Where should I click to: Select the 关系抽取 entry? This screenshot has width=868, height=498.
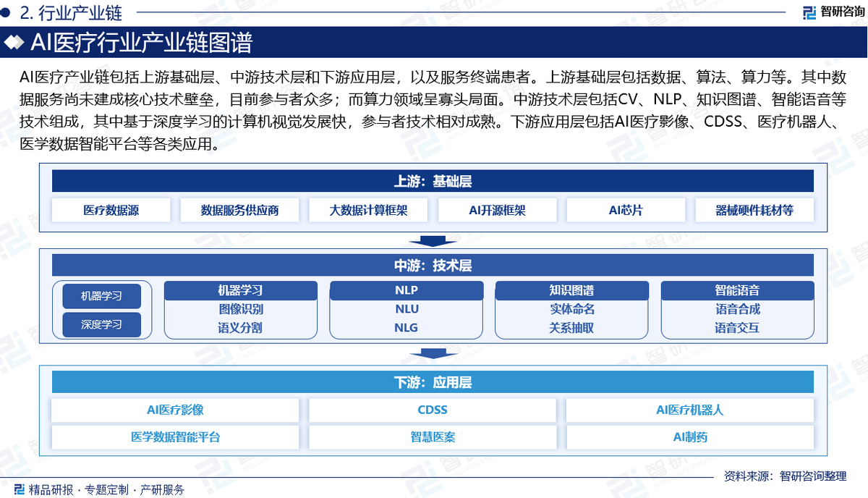pos(571,327)
